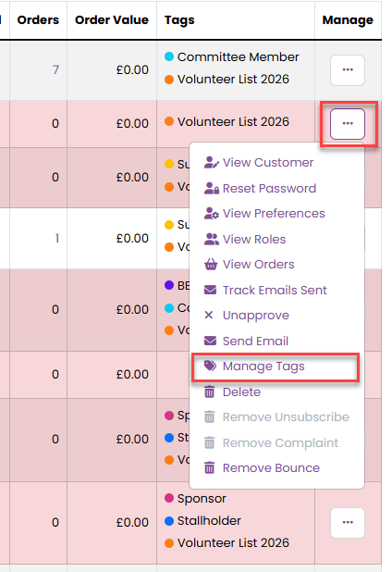The width and height of the screenshot is (392, 572).
Task: Toggle the highlighted three-dots manage button
Action: pyautogui.click(x=348, y=124)
